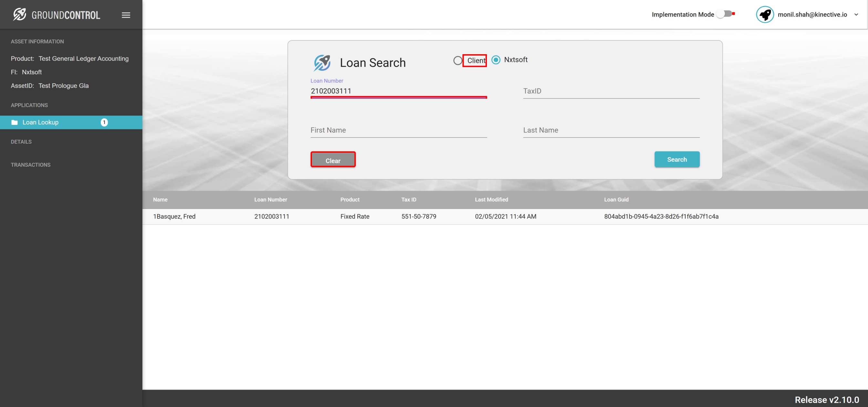Screen dimensions: 868x407
Task: Click the Loan Search rocket icon
Action: pos(322,63)
